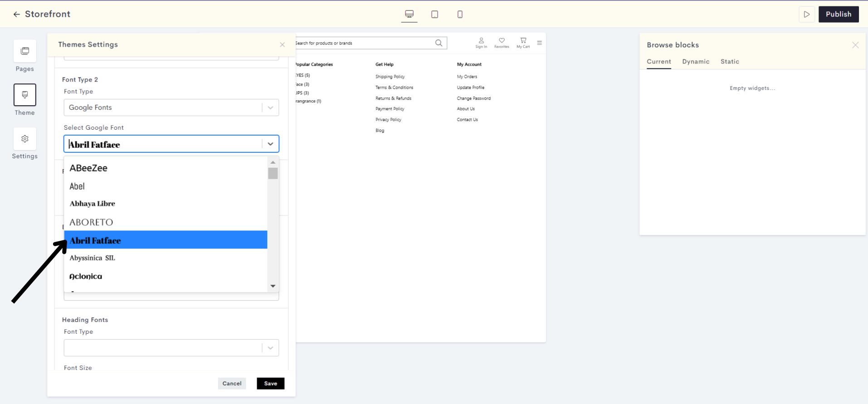Cancel theme settings changes

click(x=232, y=384)
